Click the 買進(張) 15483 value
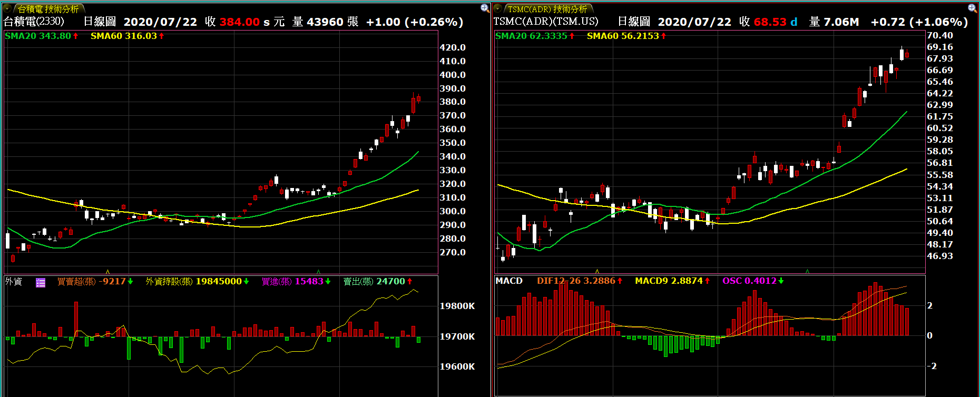 296,281
